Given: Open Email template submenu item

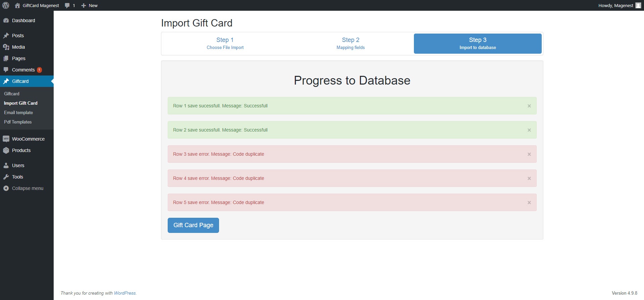Looking at the screenshot, I should pyautogui.click(x=18, y=113).
